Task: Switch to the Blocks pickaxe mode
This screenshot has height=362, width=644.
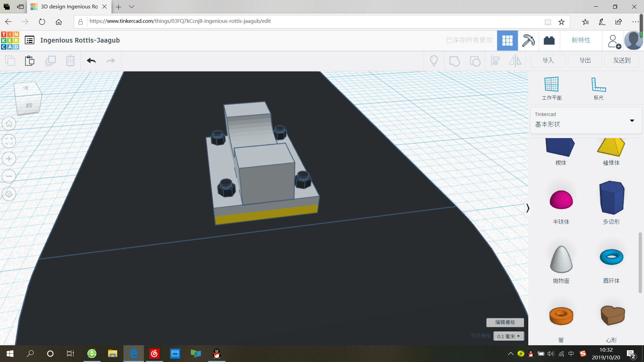Action: 528,41
